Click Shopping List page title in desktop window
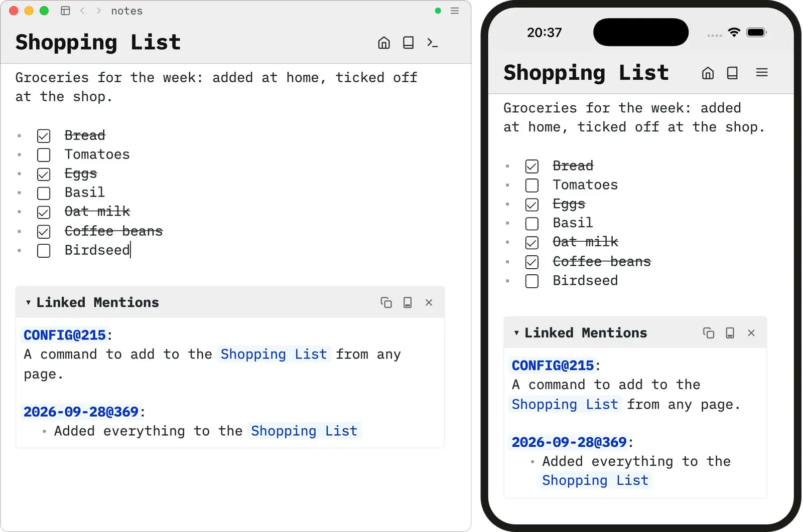The image size is (803, 532). click(x=98, y=42)
